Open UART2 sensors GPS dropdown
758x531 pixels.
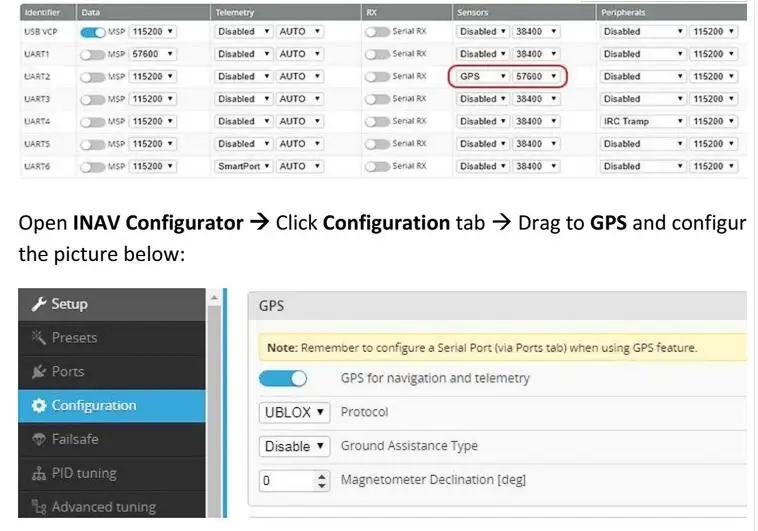click(482, 76)
